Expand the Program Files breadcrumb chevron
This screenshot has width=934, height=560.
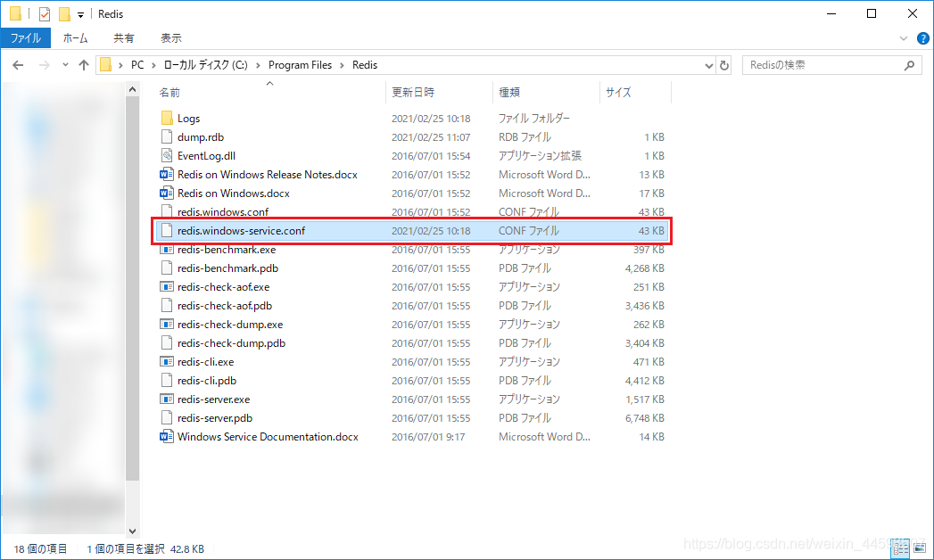pyautogui.click(x=342, y=65)
